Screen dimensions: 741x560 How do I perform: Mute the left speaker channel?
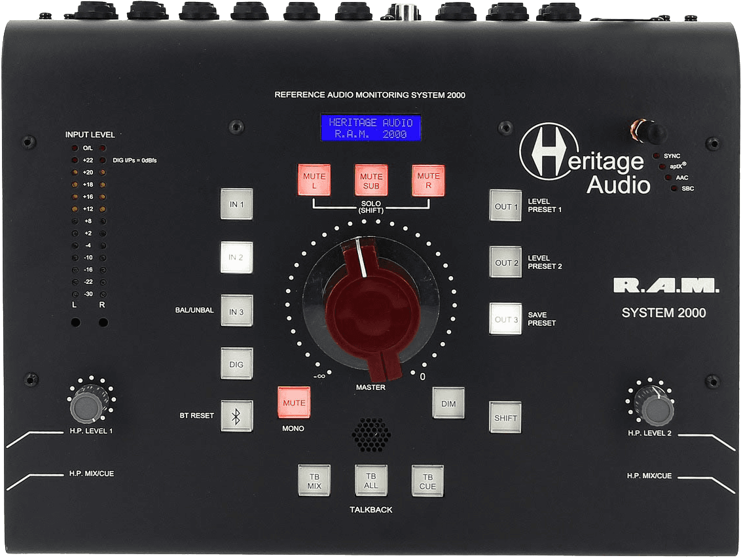[x=314, y=180]
